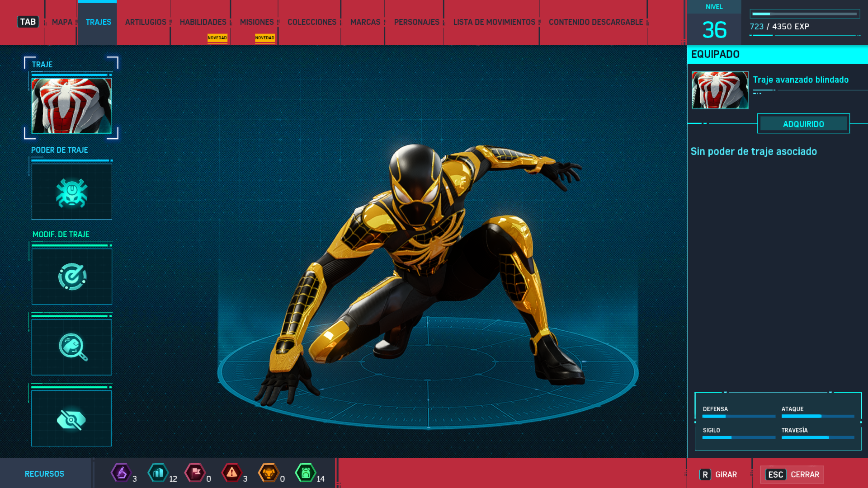The width and height of the screenshot is (868, 488).
Task: Select the crossed-out eye stealth mod slot
Action: (x=72, y=419)
